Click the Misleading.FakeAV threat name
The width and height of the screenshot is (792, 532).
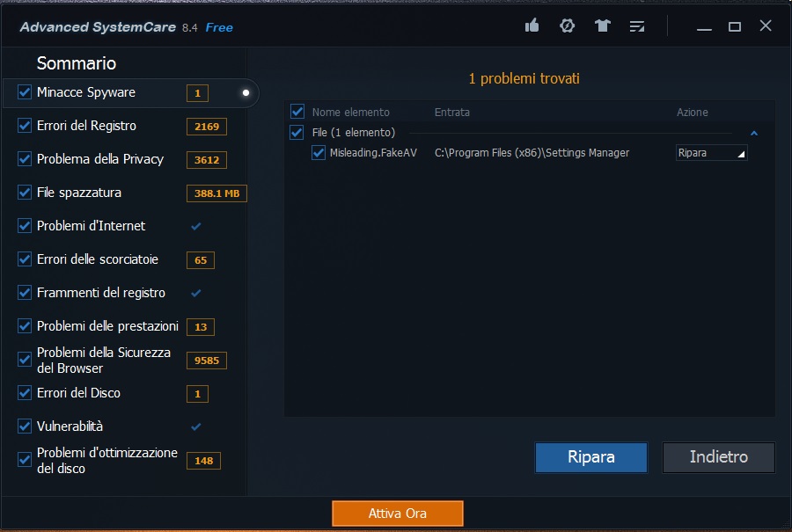point(373,153)
